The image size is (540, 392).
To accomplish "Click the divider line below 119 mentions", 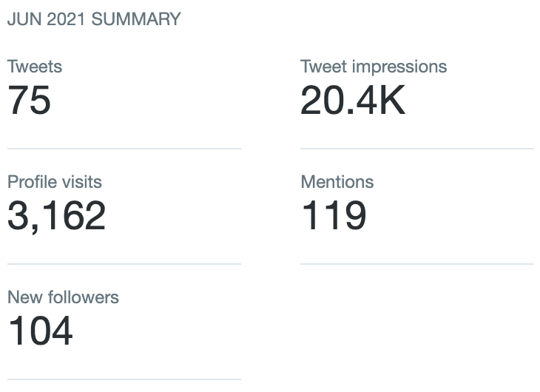I will (x=417, y=264).
